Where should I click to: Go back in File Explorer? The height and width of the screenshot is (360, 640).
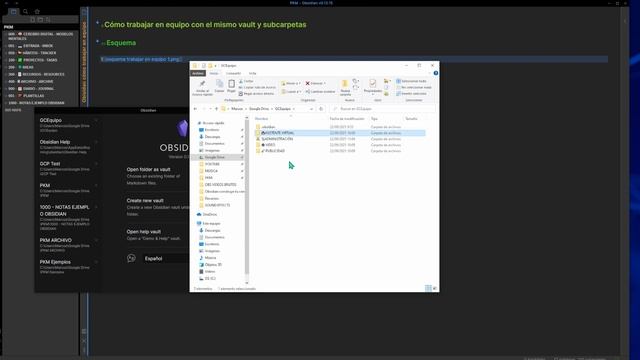coord(196,109)
